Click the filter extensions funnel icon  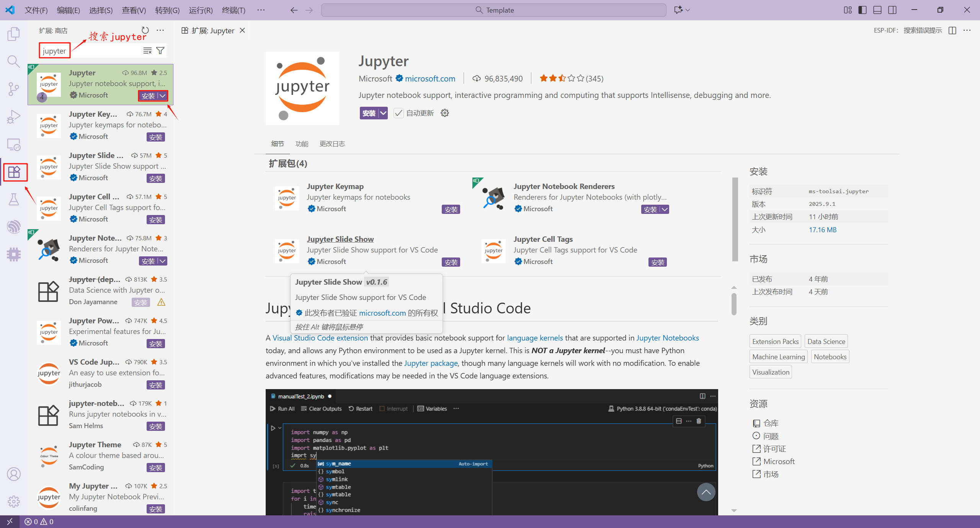point(160,51)
